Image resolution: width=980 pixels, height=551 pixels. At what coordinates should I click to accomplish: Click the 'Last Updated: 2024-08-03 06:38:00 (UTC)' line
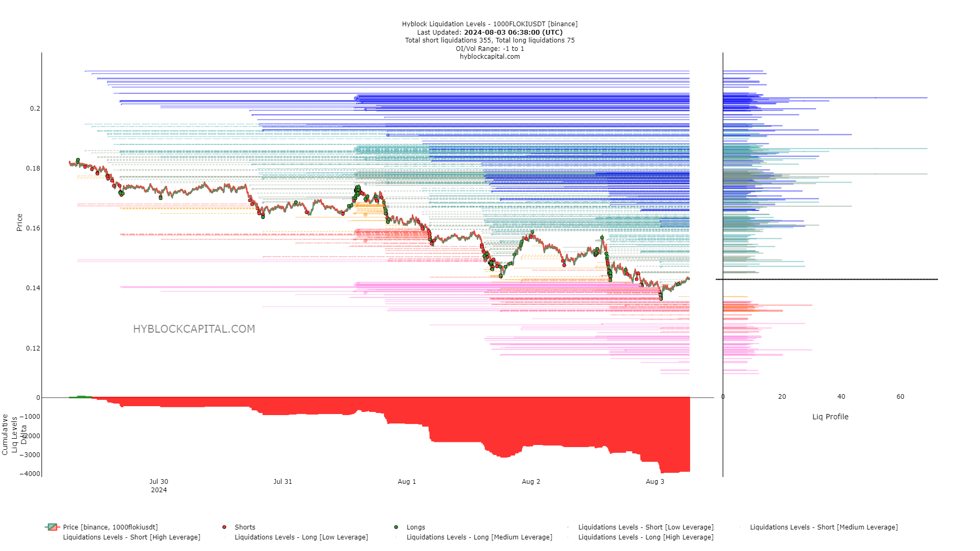[489, 32]
